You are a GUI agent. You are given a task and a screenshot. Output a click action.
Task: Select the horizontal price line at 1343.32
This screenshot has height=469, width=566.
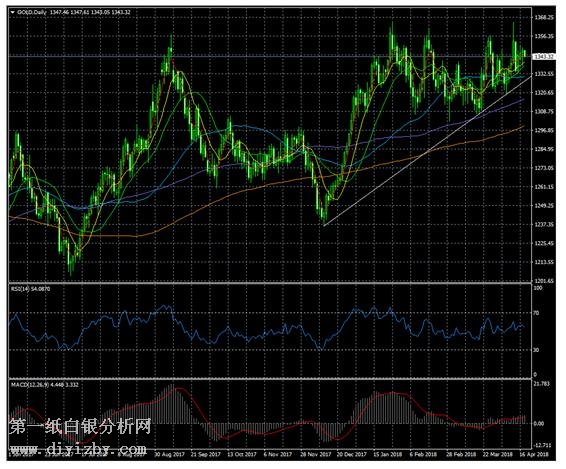[270, 56]
